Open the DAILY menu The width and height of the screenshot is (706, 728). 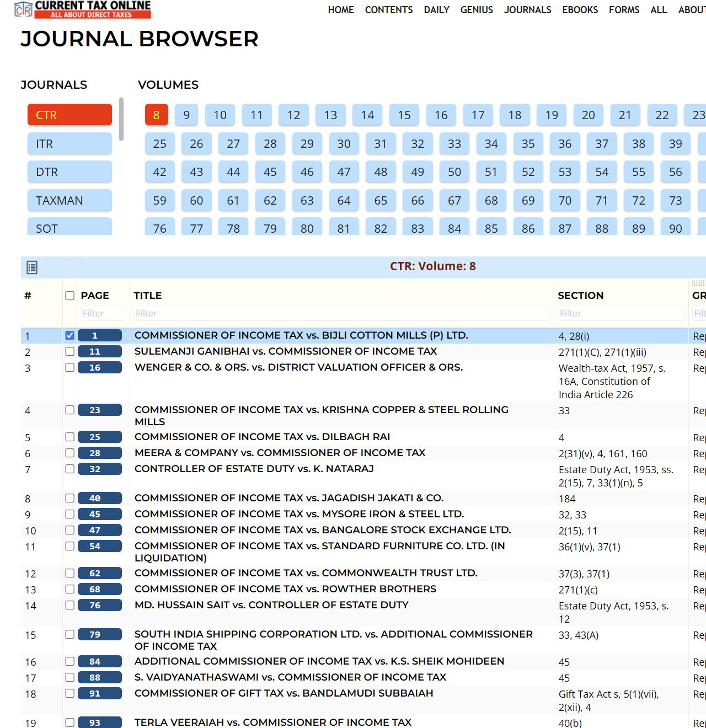tap(436, 10)
